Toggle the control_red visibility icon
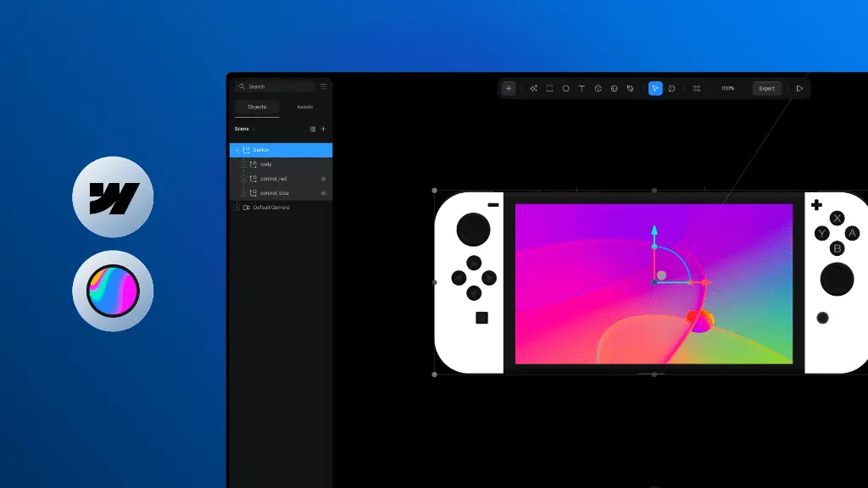 (x=324, y=179)
